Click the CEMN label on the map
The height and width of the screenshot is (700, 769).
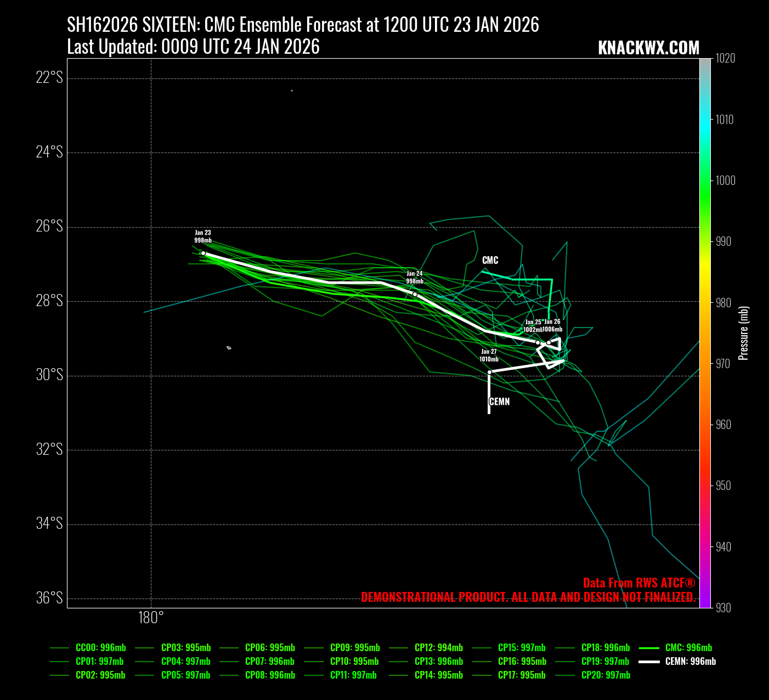point(499,402)
